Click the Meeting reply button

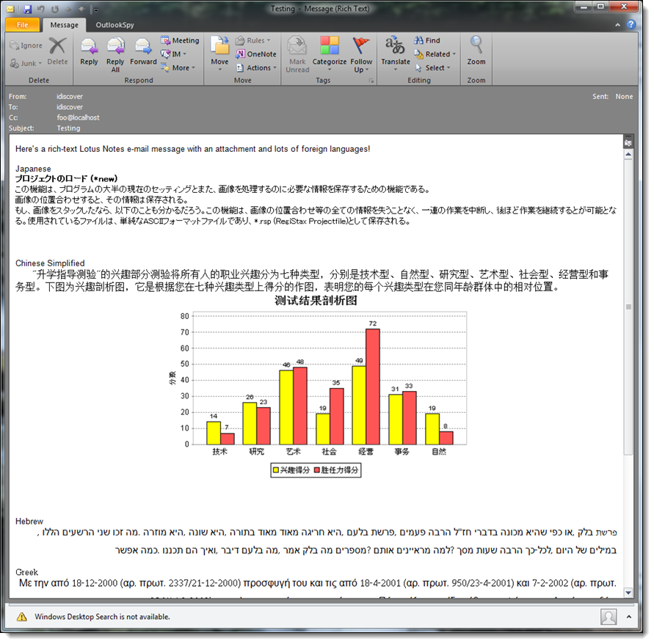coord(180,41)
